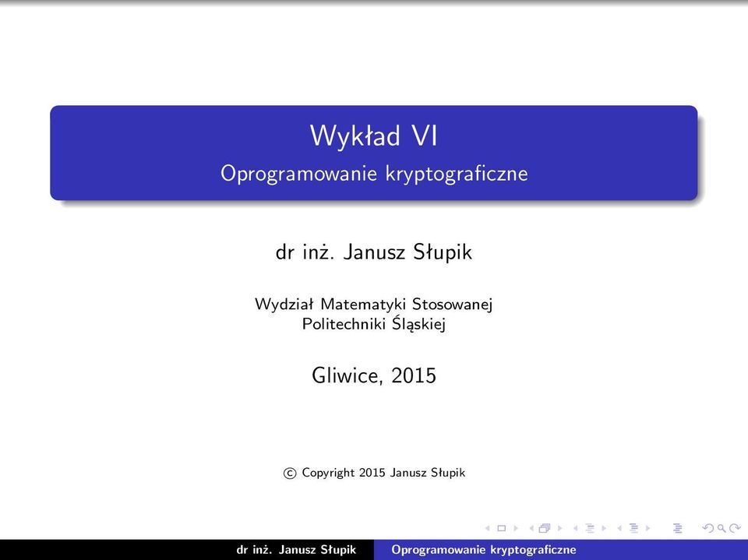This screenshot has width=748, height=560.
Task: Click 'Copyright 2015 Janusz Słupik' notice
Action: [374, 473]
